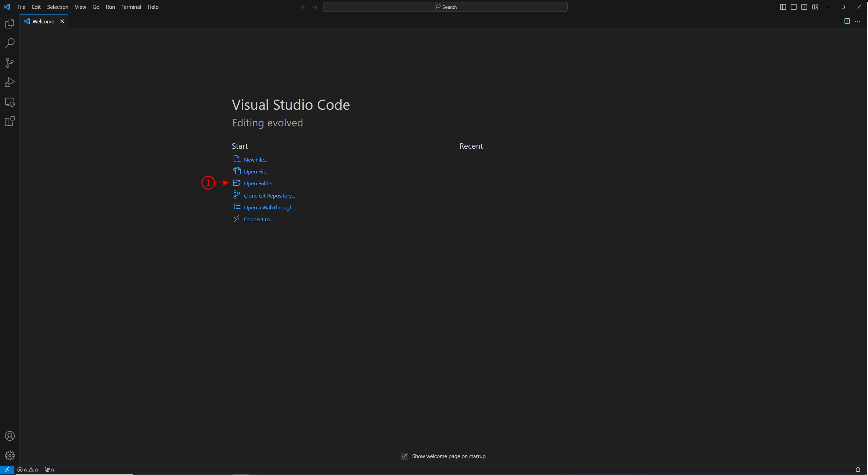Toggle the secondary side bar
Screen dimensions: 868x475
tap(804, 7)
